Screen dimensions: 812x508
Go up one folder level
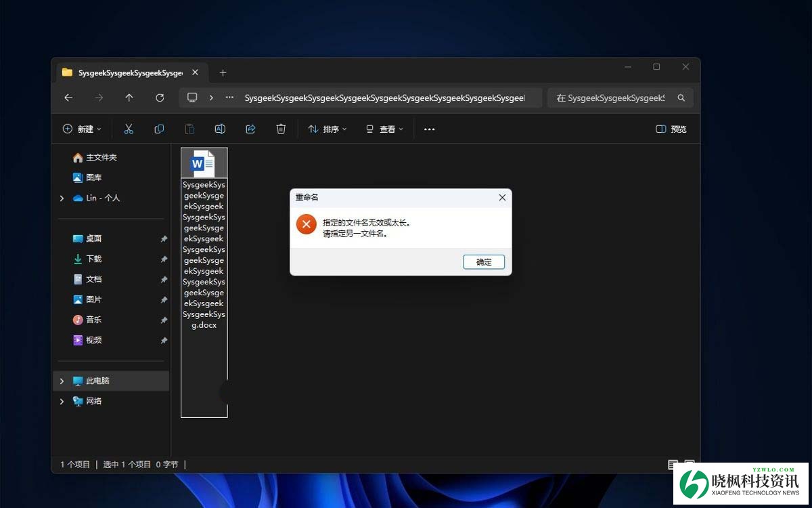(x=129, y=98)
